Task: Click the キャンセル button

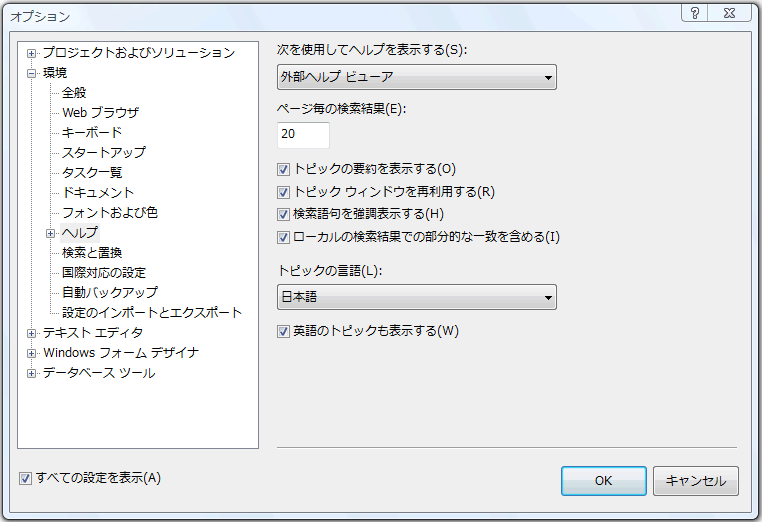Action: [x=695, y=481]
